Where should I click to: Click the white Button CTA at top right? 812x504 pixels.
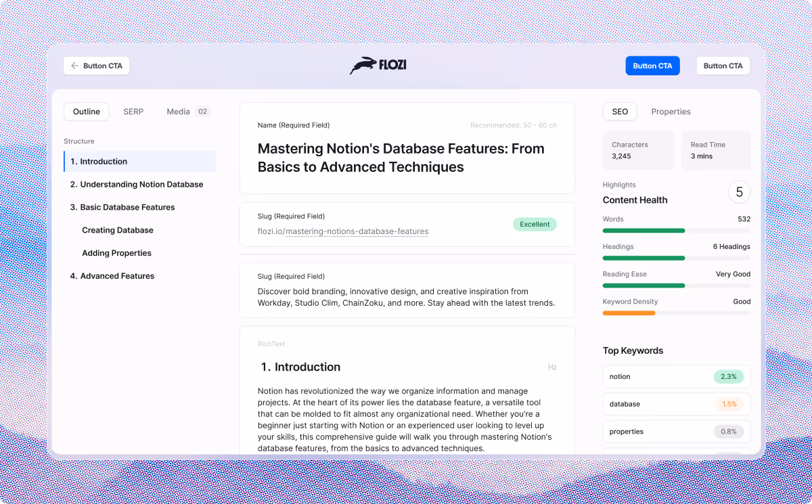pyautogui.click(x=723, y=66)
